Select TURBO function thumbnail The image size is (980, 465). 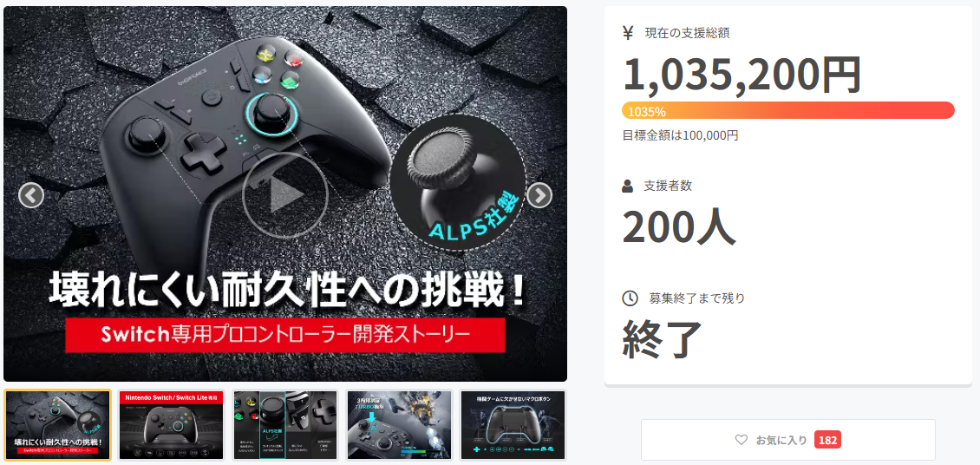400,425
